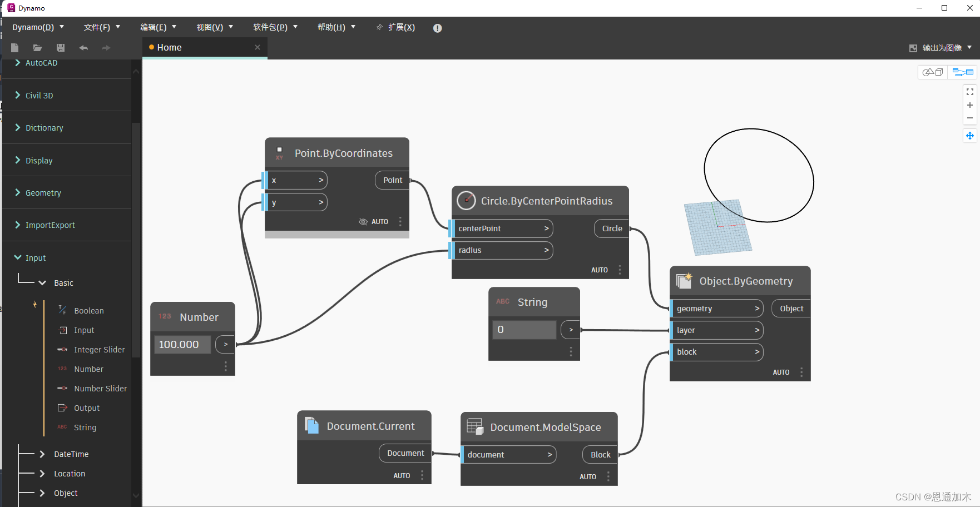
Task: Click the zoom in plus icon
Action: pos(970,105)
